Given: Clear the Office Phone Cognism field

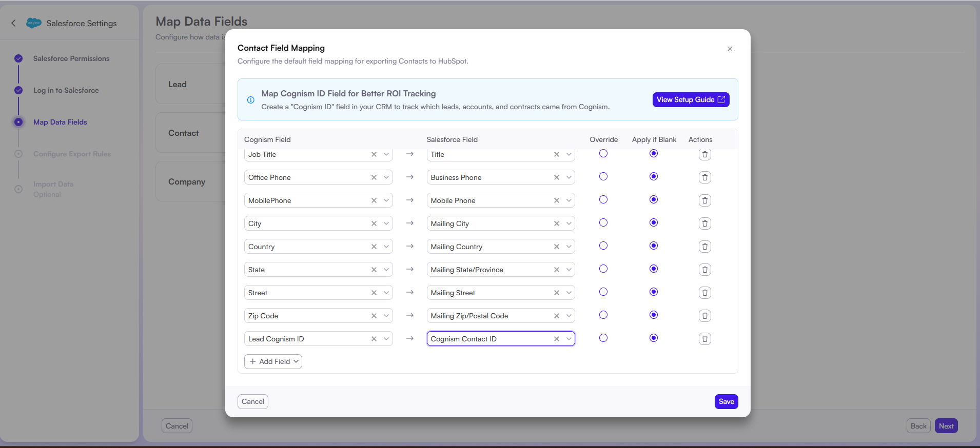Looking at the screenshot, I should click(374, 177).
